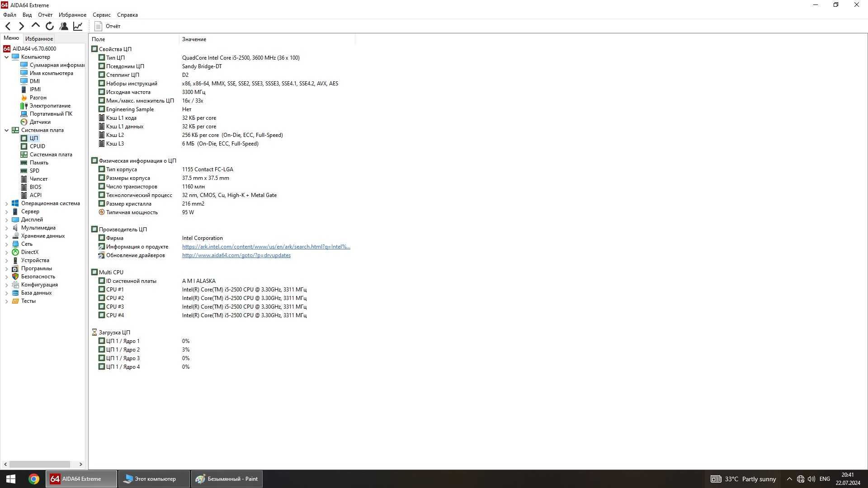Click the Значение column header

267,39
